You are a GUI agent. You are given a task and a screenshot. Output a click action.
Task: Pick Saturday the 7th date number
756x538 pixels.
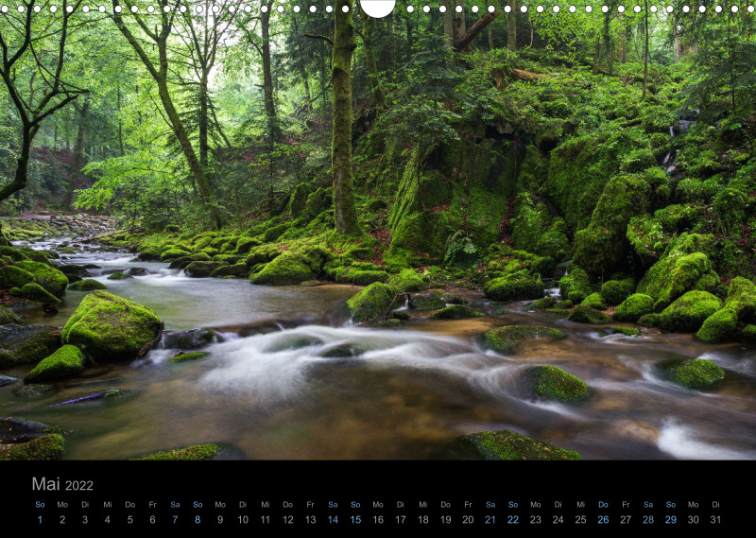(175, 520)
